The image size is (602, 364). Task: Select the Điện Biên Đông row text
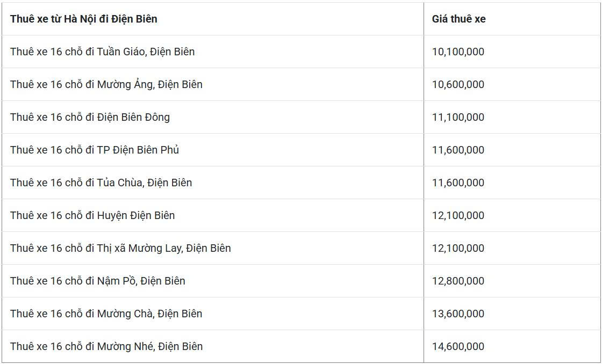point(90,117)
